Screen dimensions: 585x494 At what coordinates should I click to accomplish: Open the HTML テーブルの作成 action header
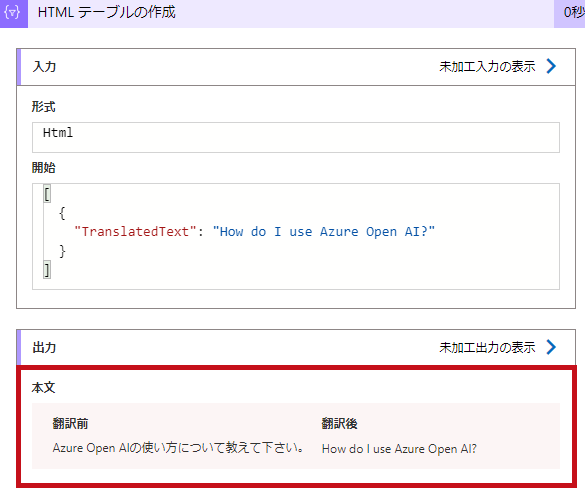(292, 13)
